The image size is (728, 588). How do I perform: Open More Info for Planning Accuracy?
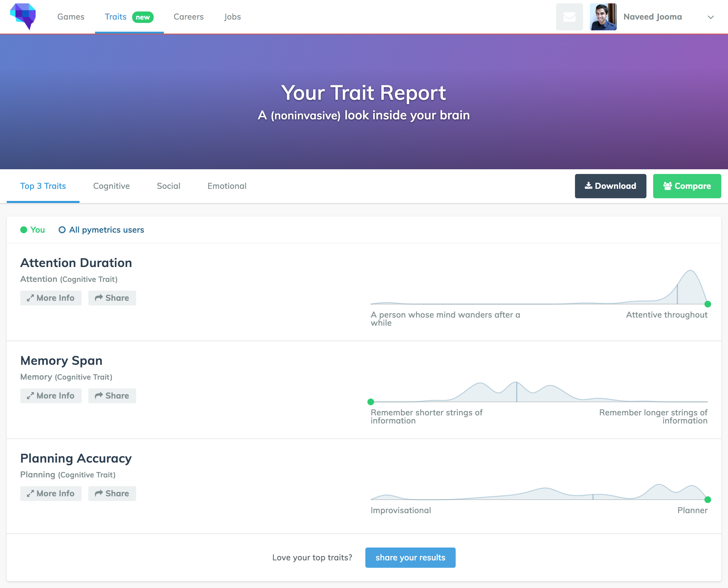51,494
